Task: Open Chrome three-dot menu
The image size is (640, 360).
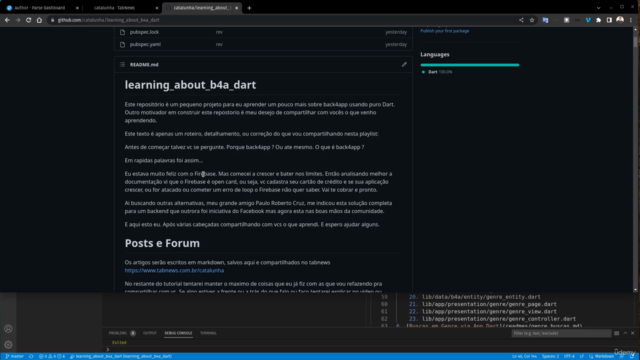Action: pos(631,20)
